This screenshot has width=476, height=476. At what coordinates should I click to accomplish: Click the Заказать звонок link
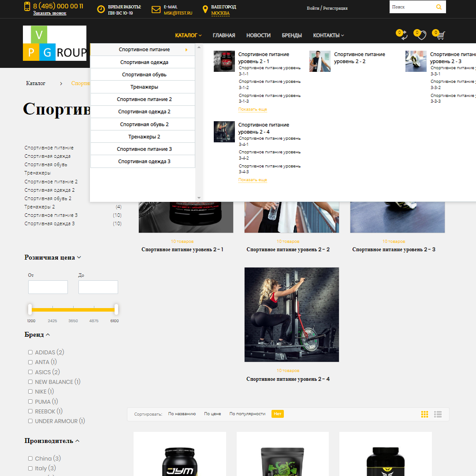tap(50, 13)
